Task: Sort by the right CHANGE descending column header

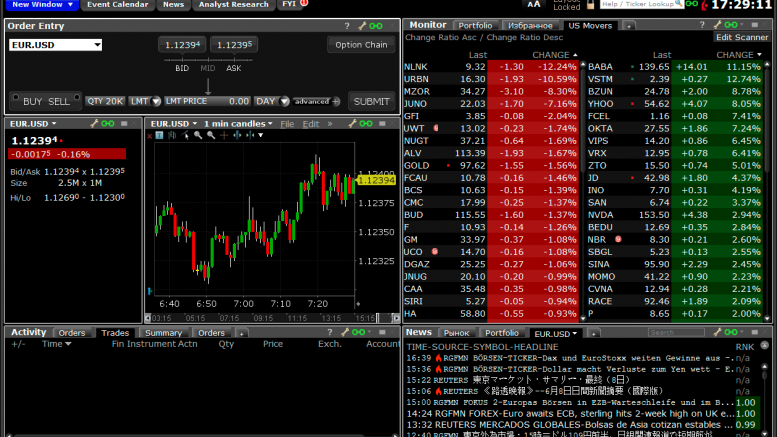Action: (738, 55)
